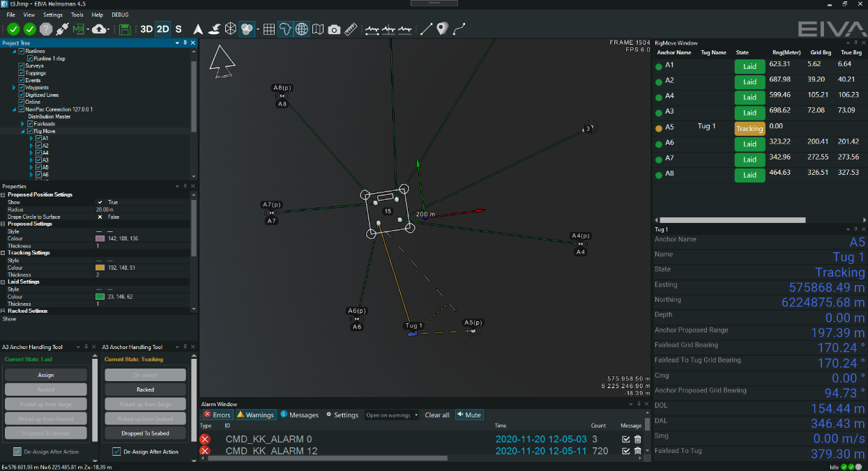Click the globe icon in toolbar
The width and height of the screenshot is (868, 471).
coord(302,29)
